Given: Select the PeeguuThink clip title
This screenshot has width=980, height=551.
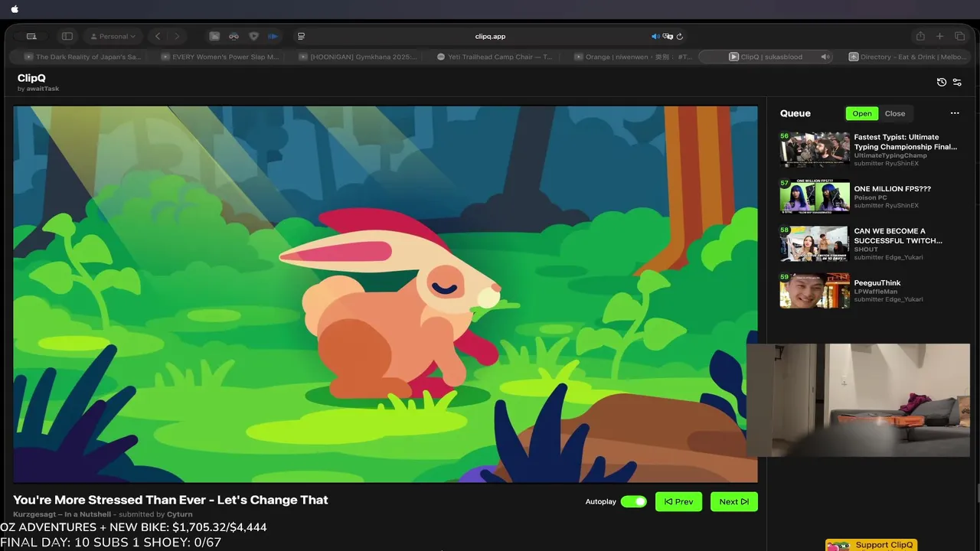Looking at the screenshot, I should (x=877, y=283).
